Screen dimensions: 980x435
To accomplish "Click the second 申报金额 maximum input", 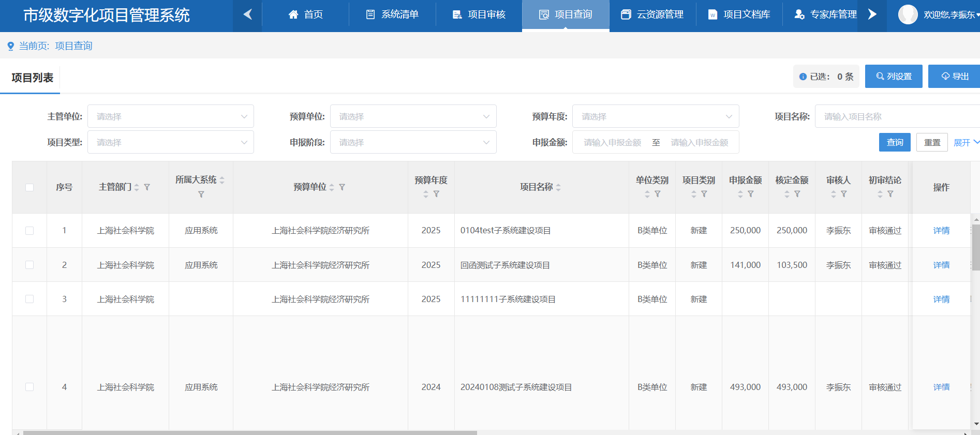I will tap(700, 142).
